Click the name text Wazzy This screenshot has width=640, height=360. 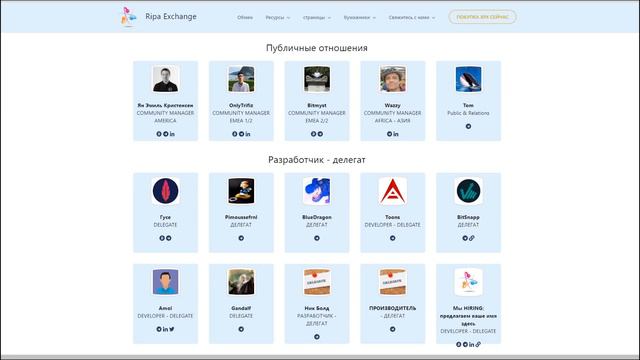pyautogui.click(x=393, y=105)
